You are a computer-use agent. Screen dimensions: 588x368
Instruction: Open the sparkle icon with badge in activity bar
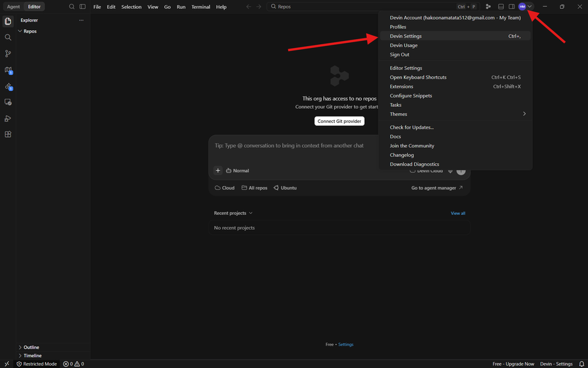[8, 86]
